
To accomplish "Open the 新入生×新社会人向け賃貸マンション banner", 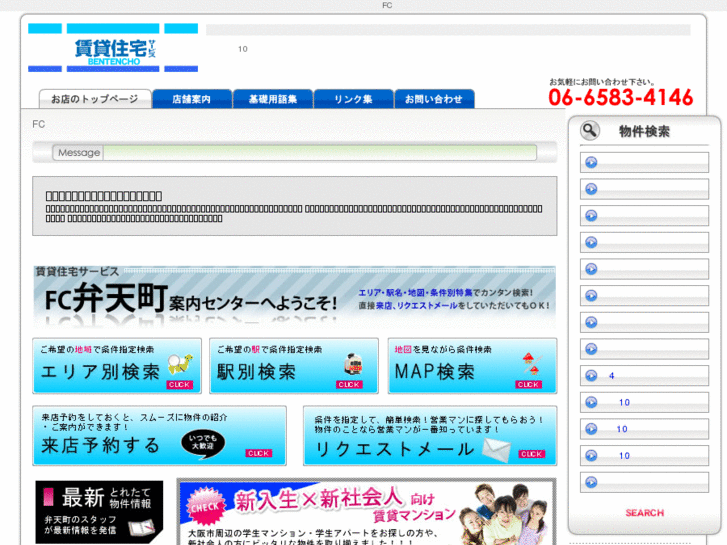I will (x=367, y=512).
